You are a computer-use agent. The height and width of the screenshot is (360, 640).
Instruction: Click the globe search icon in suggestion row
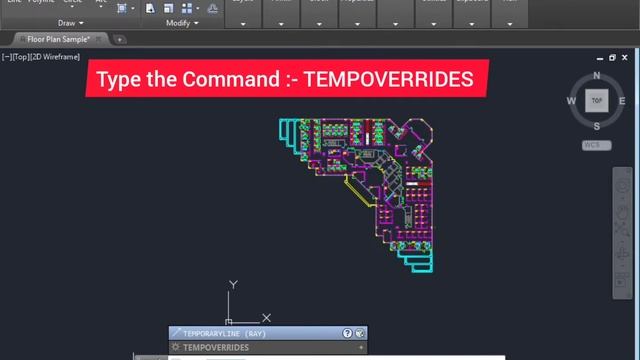click(360, 333)
